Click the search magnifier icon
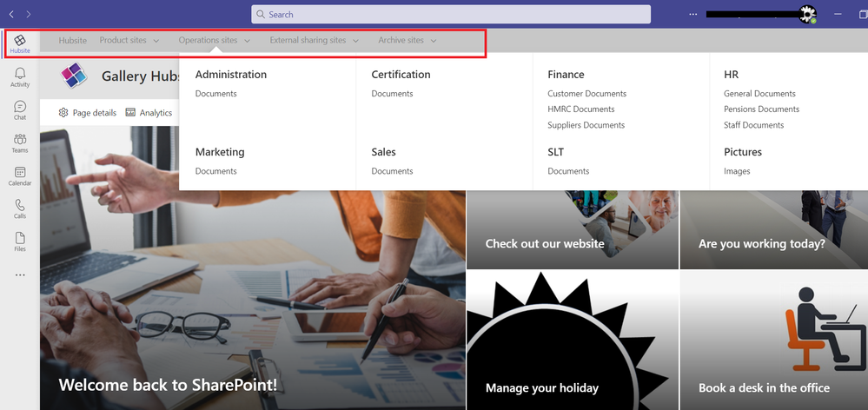 261,15
